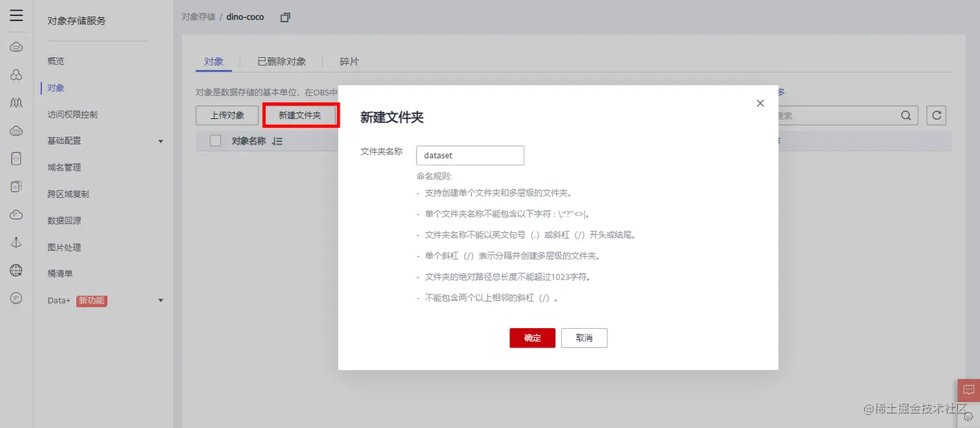Open 跨区域复制 in the sidebar
Screen dimensions: 980x428
[68, 194]
